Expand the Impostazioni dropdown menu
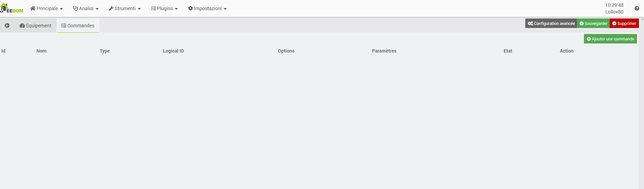The width and height of the screenshot is (644, 189). [x=207, y=8]
